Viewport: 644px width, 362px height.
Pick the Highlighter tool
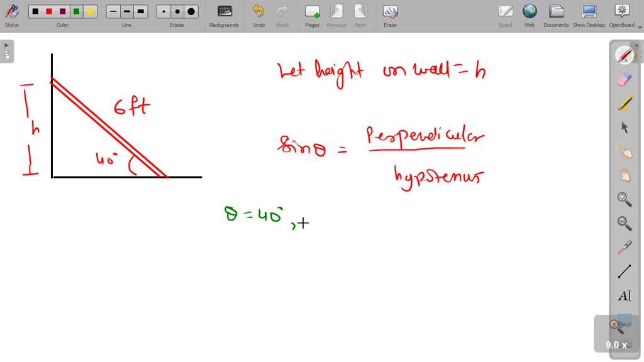[624, 104]
